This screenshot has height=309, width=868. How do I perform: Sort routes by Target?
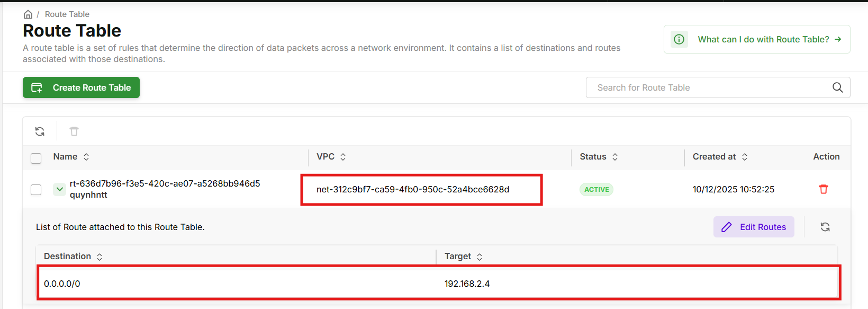click(x=480, y=257)
